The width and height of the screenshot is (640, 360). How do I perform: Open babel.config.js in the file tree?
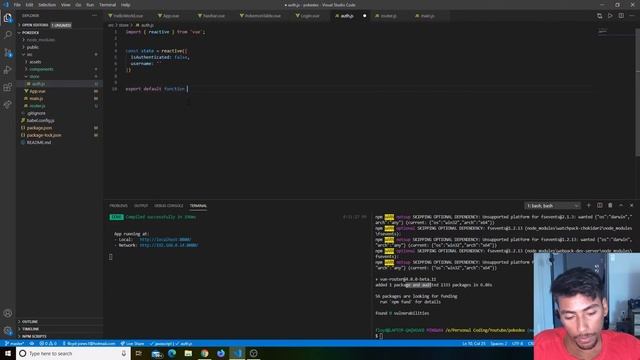(x=59, y=121)
